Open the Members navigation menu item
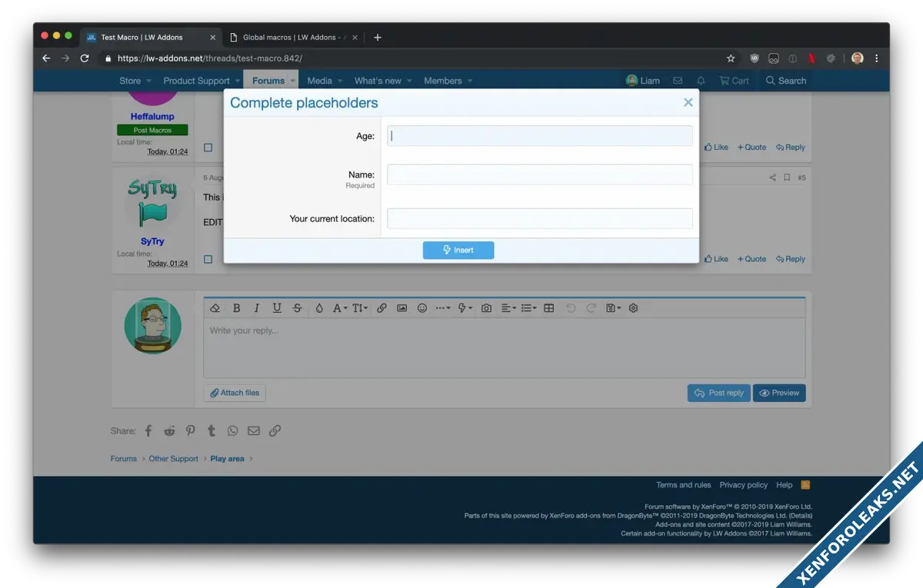The image size is (923, 588). tap(442, 81)
